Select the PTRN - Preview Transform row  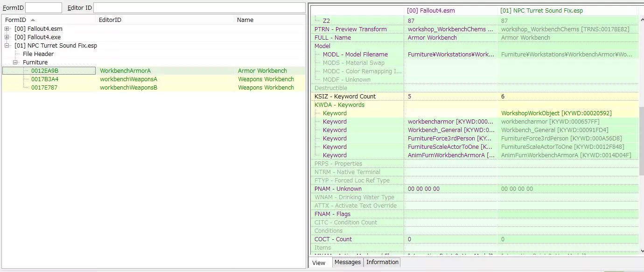(x=474, y=29)
